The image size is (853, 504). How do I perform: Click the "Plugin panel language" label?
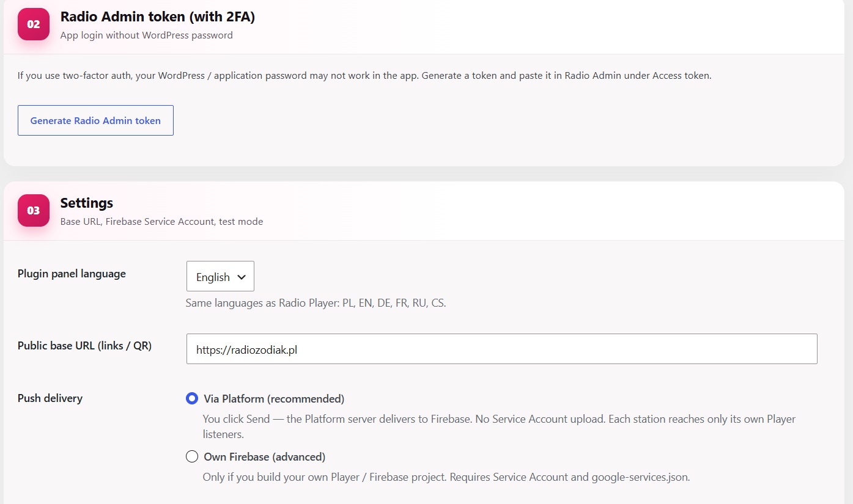(x=72, y=274)
